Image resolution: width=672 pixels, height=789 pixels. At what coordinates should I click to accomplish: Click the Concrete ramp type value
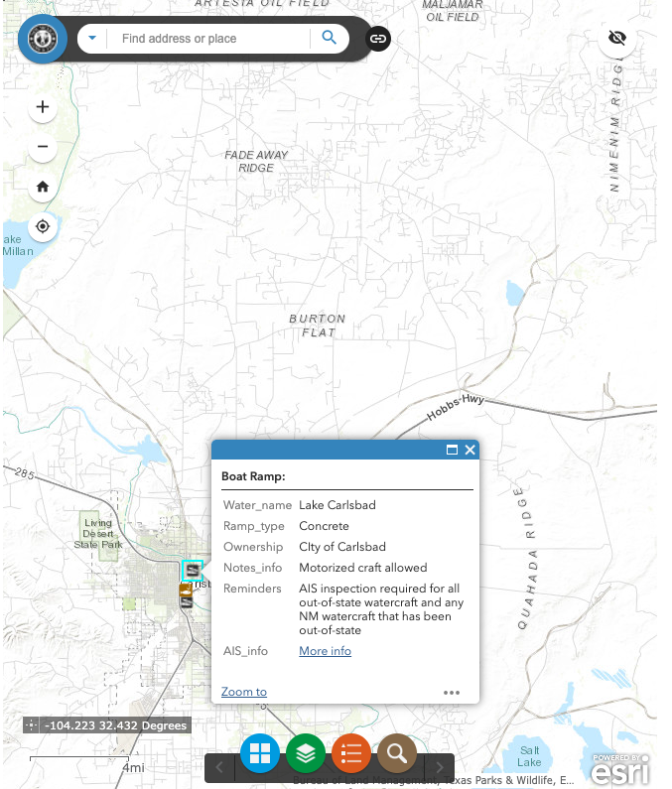click(x=324, y=526)
